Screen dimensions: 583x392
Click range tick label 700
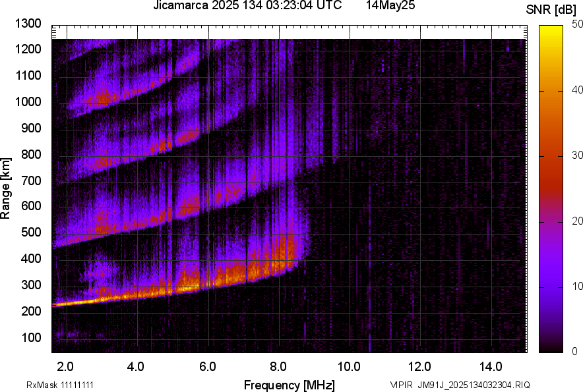click(x=31, y=181)
